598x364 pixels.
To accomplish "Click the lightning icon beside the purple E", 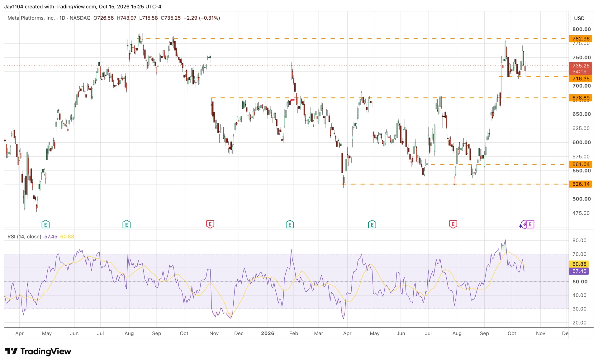I will (524, 224).
